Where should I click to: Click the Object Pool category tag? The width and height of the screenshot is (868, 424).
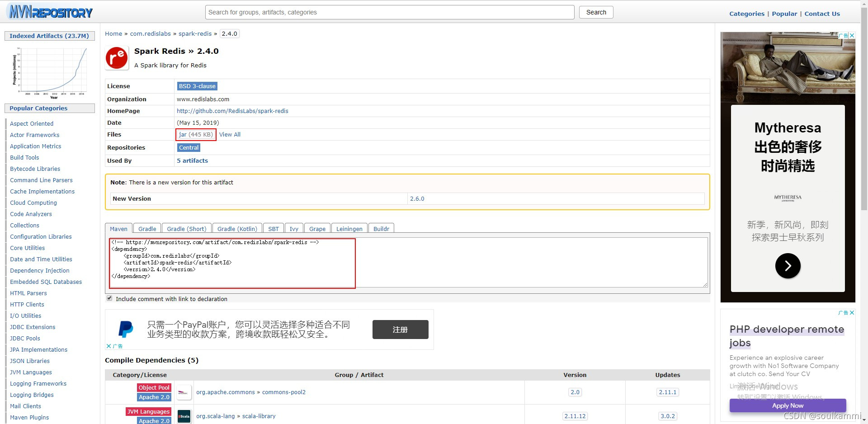[154, 387]
